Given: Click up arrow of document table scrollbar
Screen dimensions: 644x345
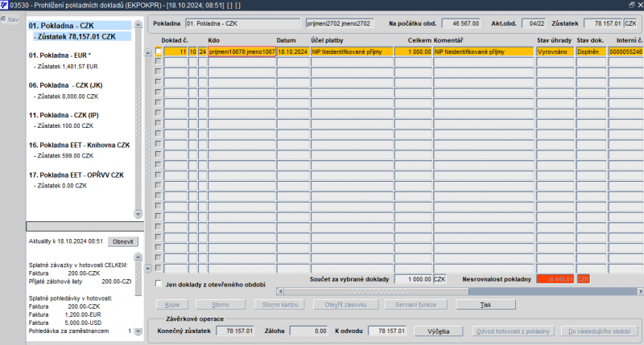Looking at the screenshot, I should [148, 52].
